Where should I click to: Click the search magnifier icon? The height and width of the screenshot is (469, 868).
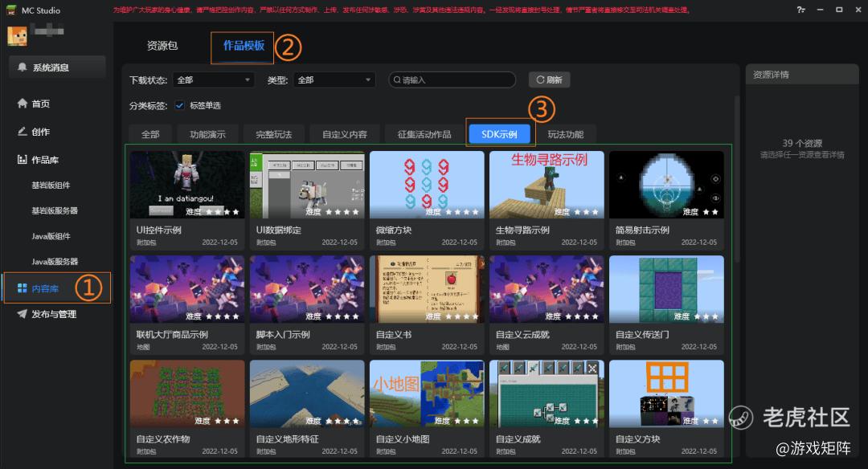397,80
